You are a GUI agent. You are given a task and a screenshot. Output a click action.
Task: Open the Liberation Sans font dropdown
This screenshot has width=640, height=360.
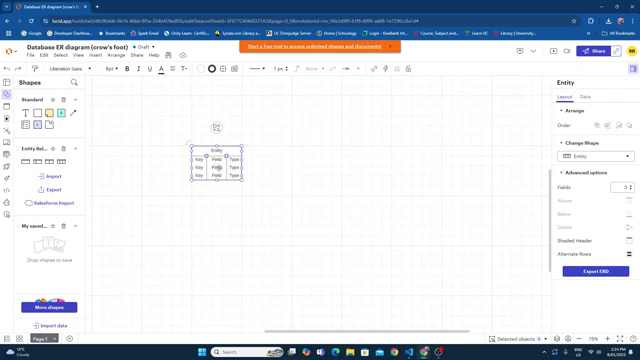pyautogui.click(x=70, y=69)
